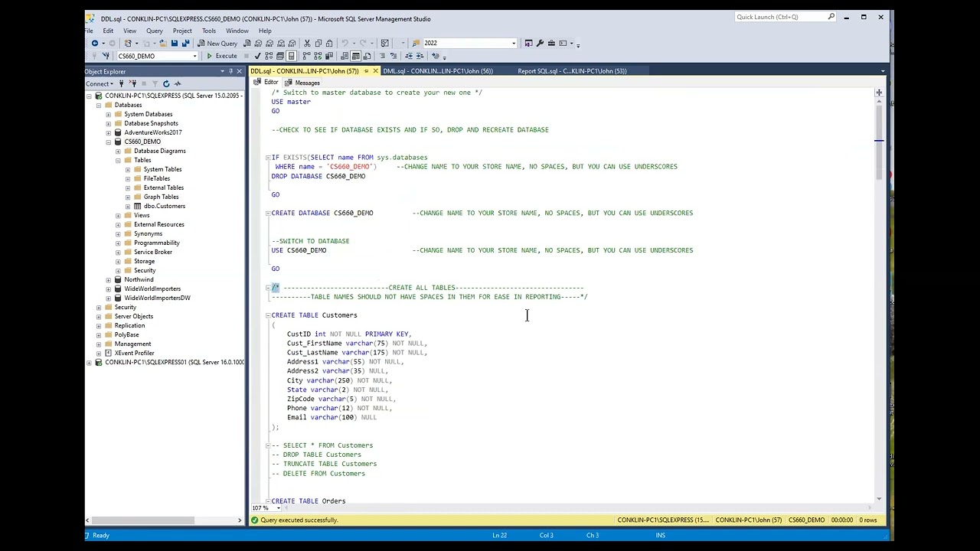Viewport: 980px width, 551px height.
Task: Click the Comment Out Lines icon
Action: tap(383, 56)
